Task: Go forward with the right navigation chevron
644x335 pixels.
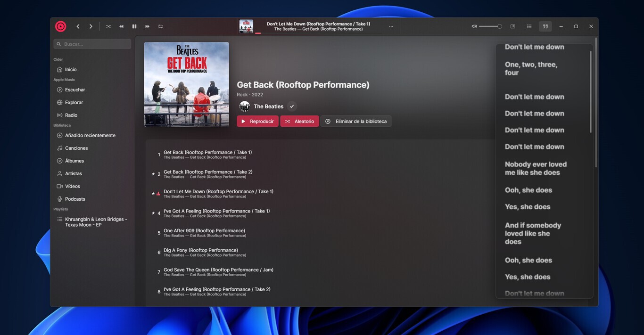Action: tap(91, 26)
